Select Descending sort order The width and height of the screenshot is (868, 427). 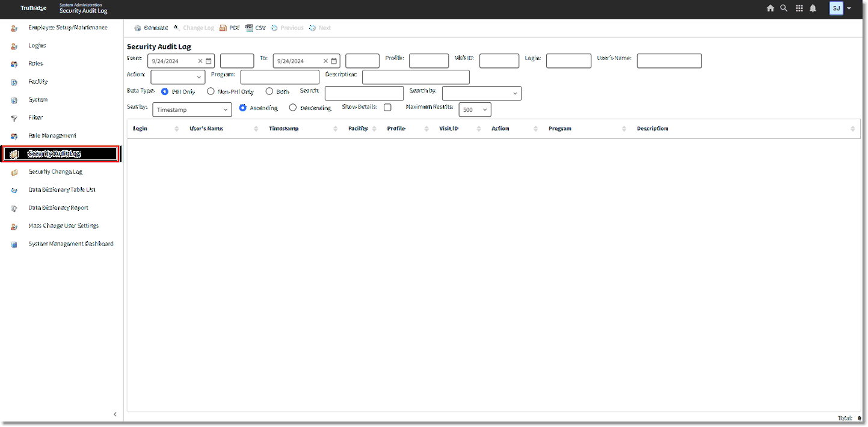293,108
